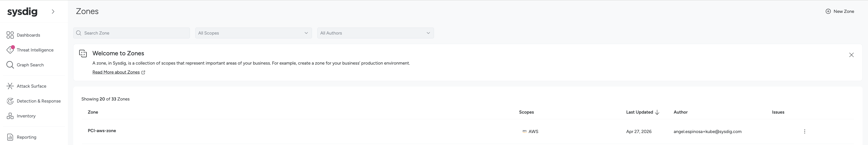
Task: Open Attack Surface icon in sidebar
Action: pyautogui.click(x=10, y=86)
